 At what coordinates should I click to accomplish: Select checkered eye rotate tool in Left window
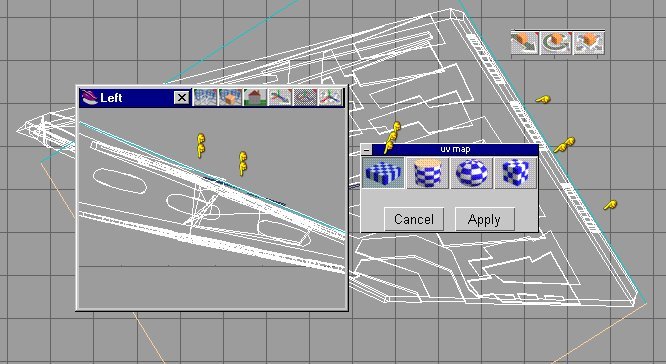click(x=305, y=97)
